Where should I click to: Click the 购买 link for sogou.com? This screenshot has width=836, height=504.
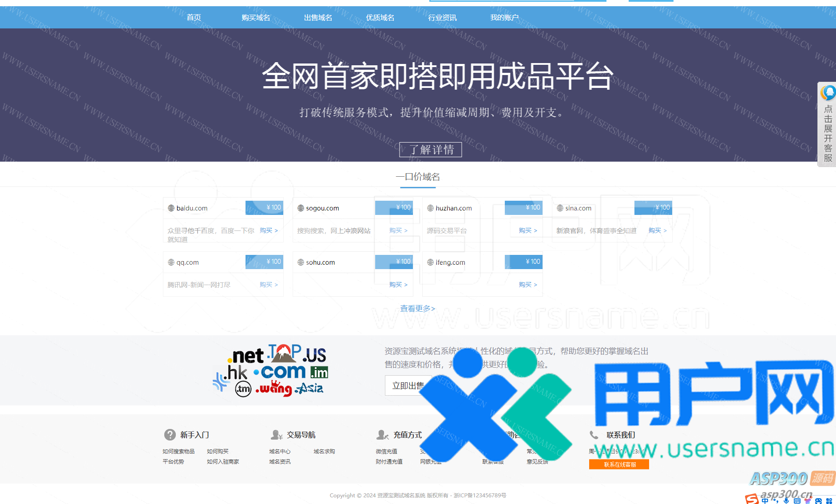click(x=398, y=230)
